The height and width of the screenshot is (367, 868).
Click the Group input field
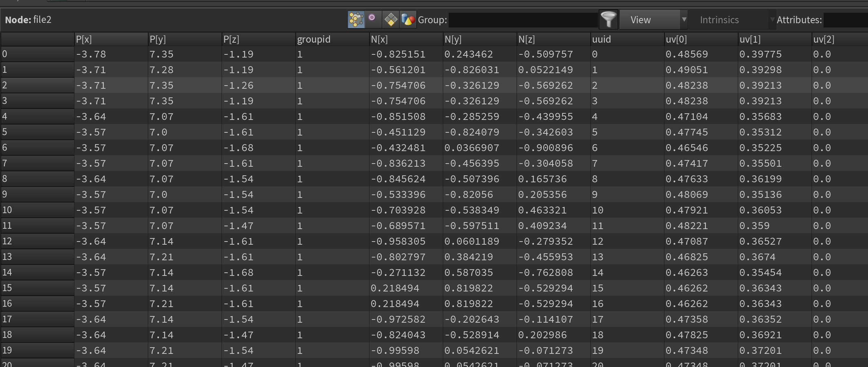tap(523, 20)
